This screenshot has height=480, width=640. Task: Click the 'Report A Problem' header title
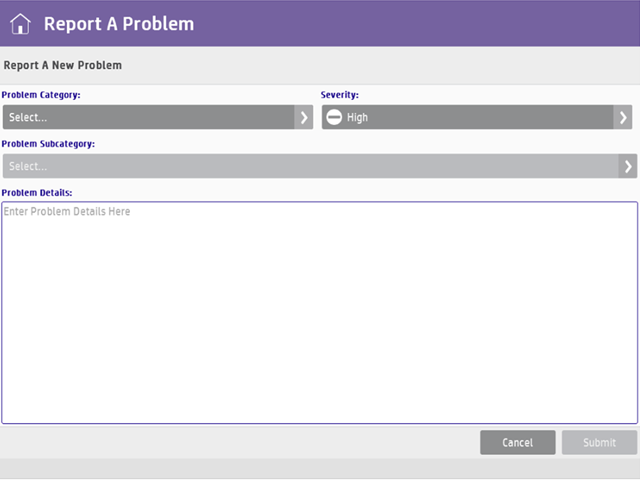pyautogui.click(x=119, y=23)
